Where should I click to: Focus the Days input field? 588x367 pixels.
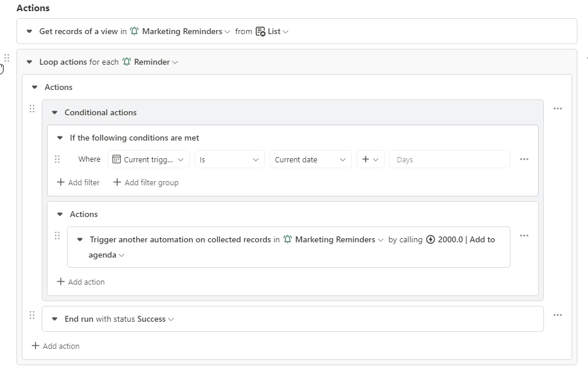(x=449, y=159)
